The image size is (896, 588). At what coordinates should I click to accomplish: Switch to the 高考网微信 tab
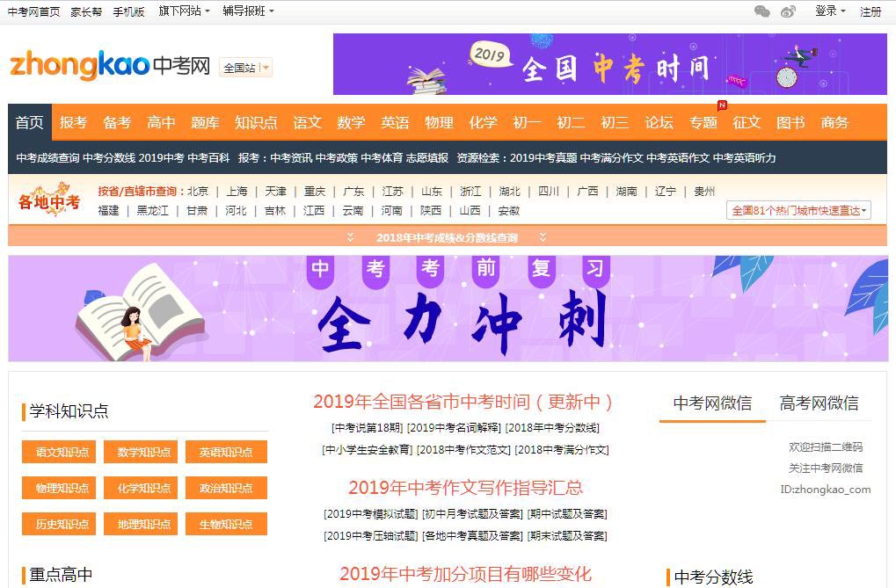[819, 403]
